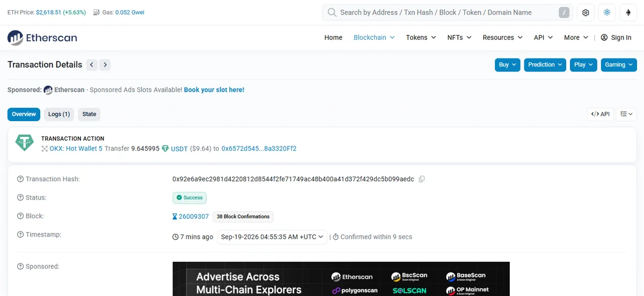The image size is (644, 296).
Task: Expand the Resources menu
Action: [502, 38]
